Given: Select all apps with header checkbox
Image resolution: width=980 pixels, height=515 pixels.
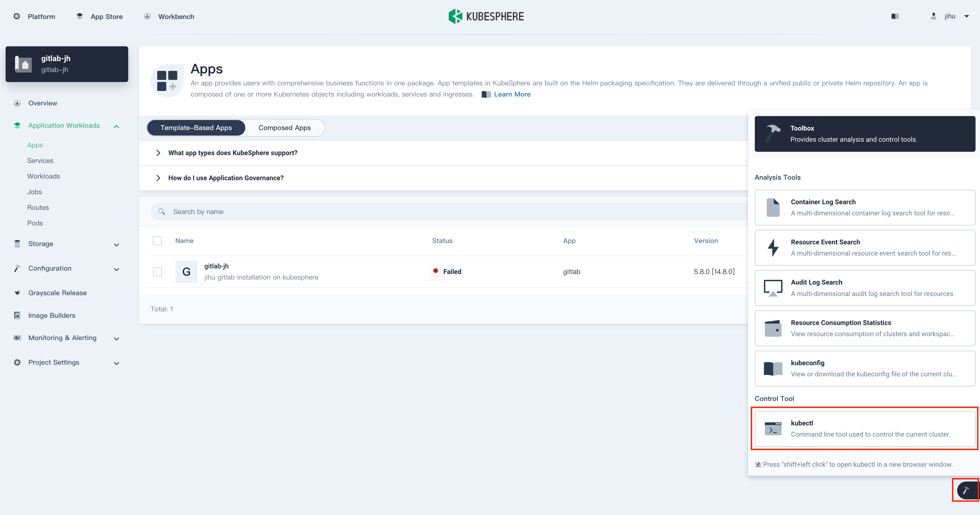Looking at the screenshot, I should coord(157,241).
